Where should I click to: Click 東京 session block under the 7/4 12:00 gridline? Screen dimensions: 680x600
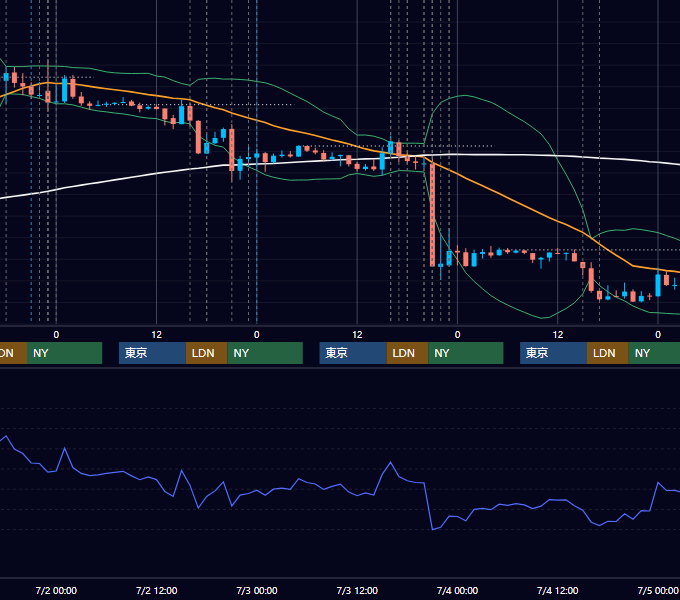click(553, 353)
